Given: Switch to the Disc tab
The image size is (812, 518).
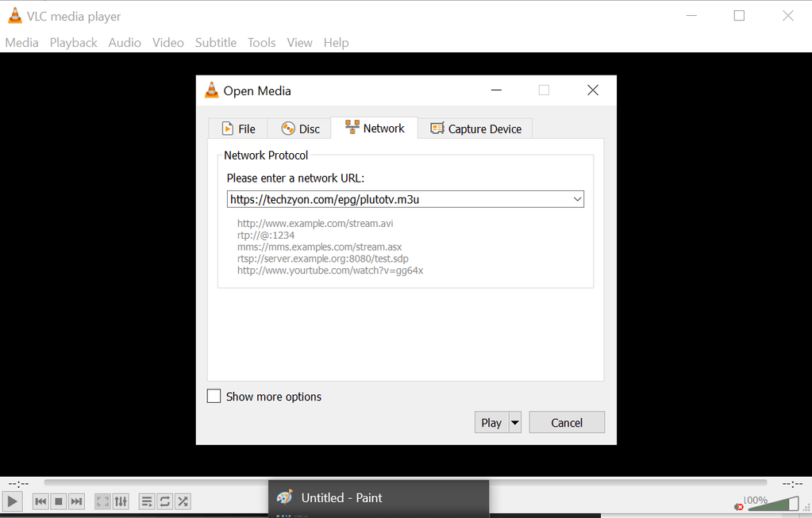Looking at the screenshot, I should pos(298,128).
